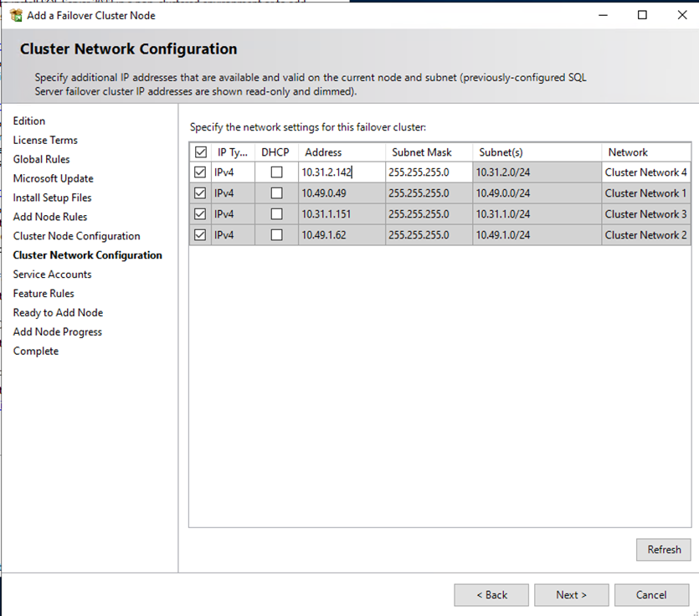Open the Service Accounts step
Screen dimensions: 699x616
click(52, 275)
